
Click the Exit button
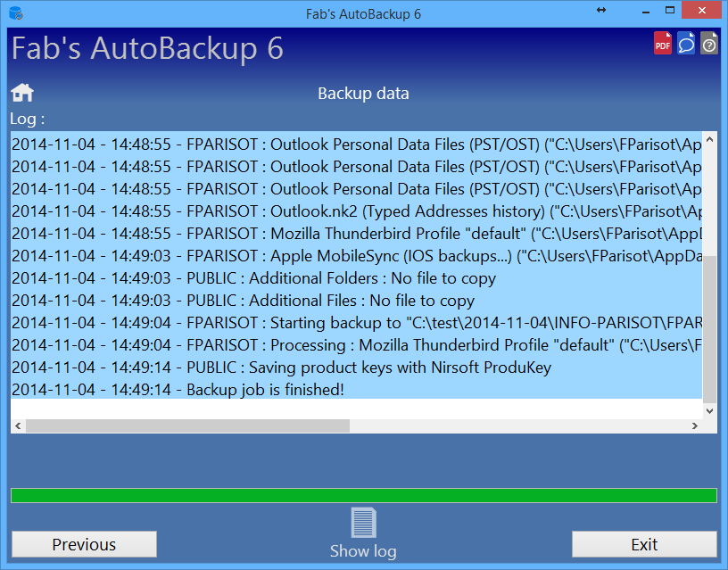pyautogui.click(x=644, y=544)
